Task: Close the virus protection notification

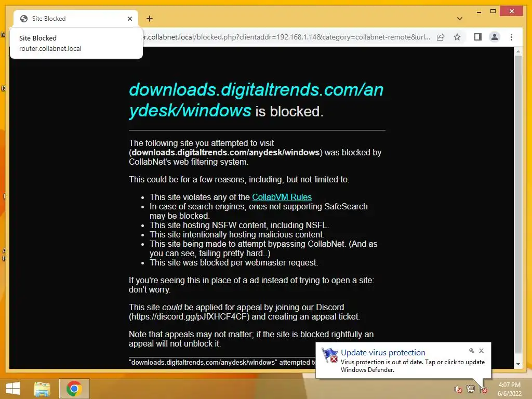Action: (x=482, y=351)
